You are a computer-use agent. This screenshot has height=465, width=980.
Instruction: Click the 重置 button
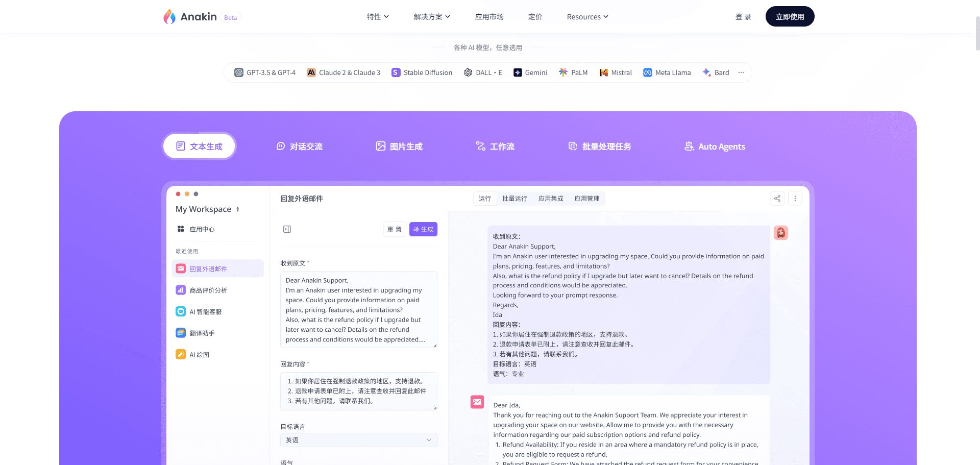coord(395,229)
